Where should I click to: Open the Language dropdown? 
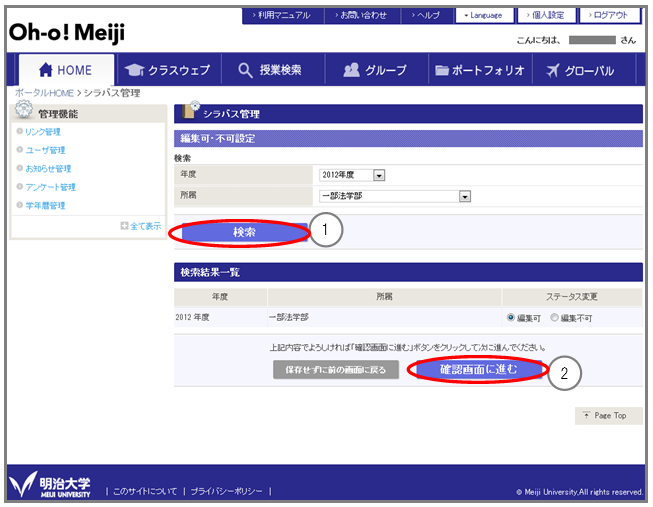pos(484,15)
